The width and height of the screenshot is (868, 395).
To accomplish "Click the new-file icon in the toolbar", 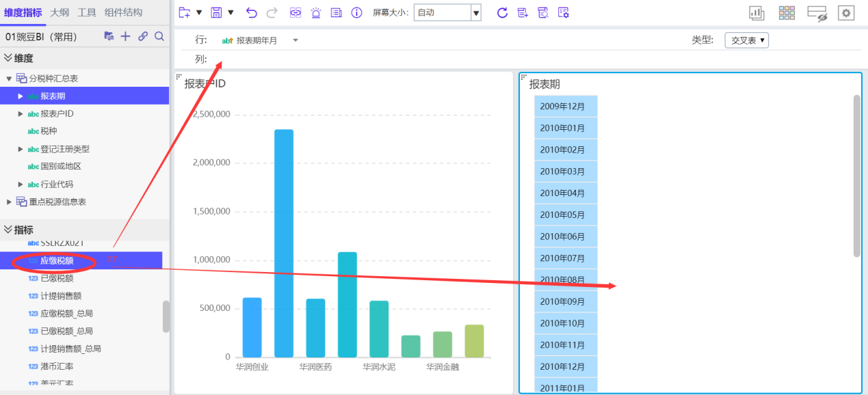I will [x=183, y=12].
